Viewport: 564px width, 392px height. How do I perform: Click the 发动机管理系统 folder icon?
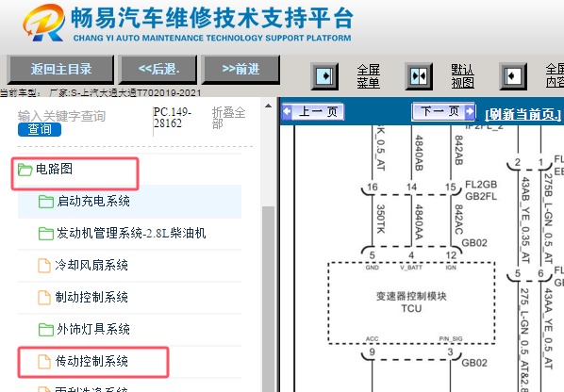click(46, 234)
